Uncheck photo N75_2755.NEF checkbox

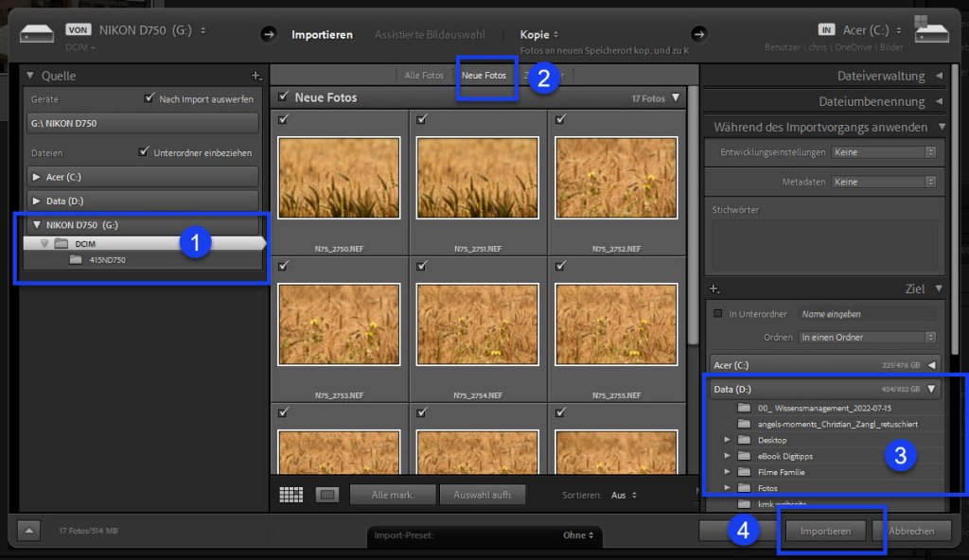point(560,265)
